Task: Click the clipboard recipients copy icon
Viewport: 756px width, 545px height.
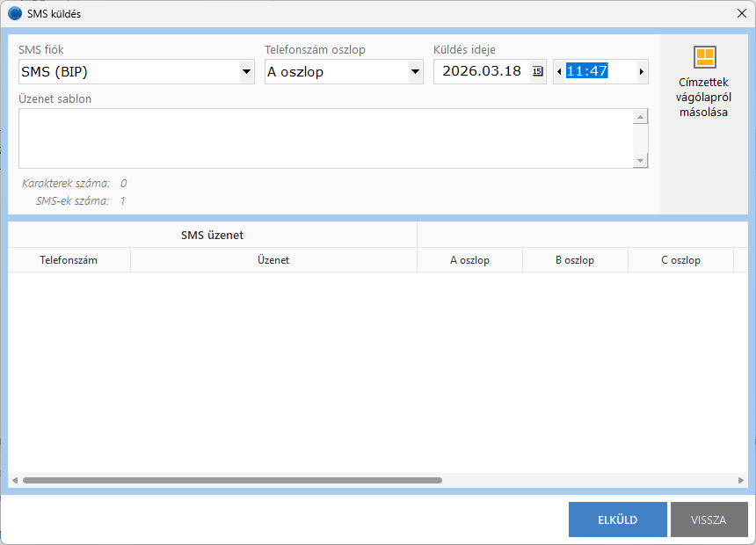Action: point(704,57)
